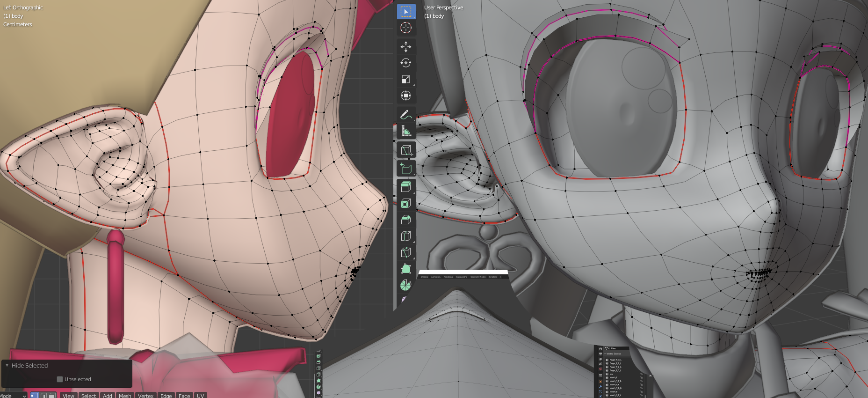Enable the Transform tool
This screenshot has height=398, width=868.
click(x=406, y=96)
